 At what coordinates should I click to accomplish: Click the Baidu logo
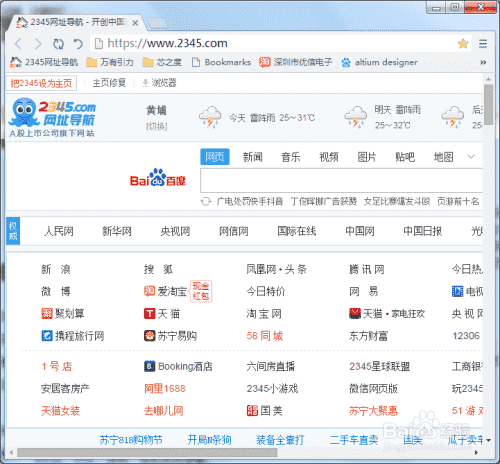coord(158,178)
